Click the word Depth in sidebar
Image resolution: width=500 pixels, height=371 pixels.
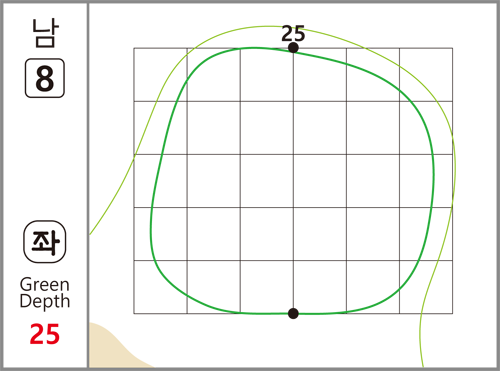coord(45,302)
